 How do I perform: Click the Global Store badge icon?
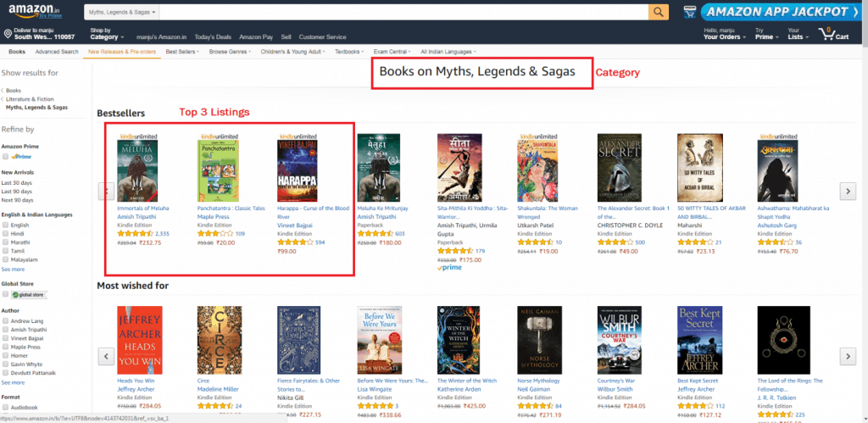[x=30, y=295]
